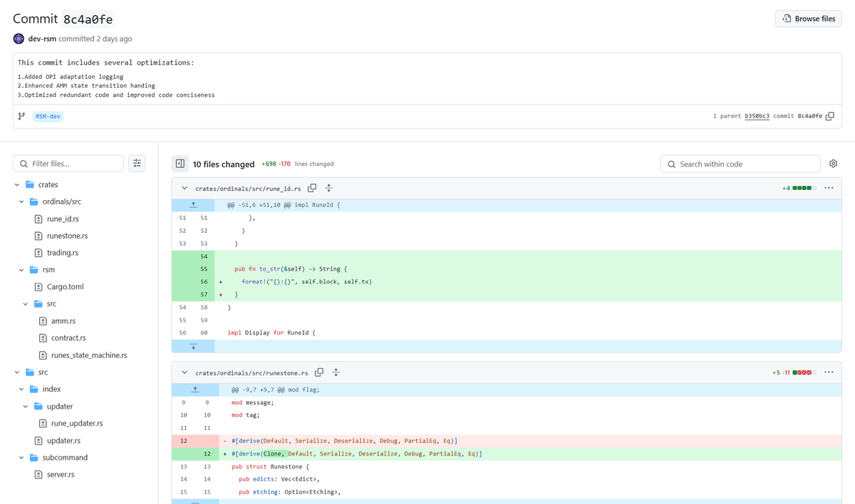Open the diff display settings gear

pyautogui.click(x=833, y=163)
